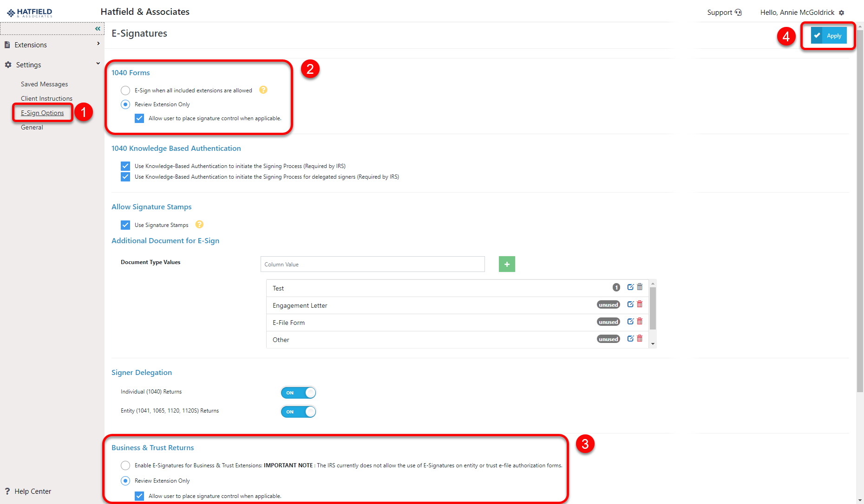864x504 pixels.
Task: Go to Client Instructions settings
Action: (x=46, y=98)
